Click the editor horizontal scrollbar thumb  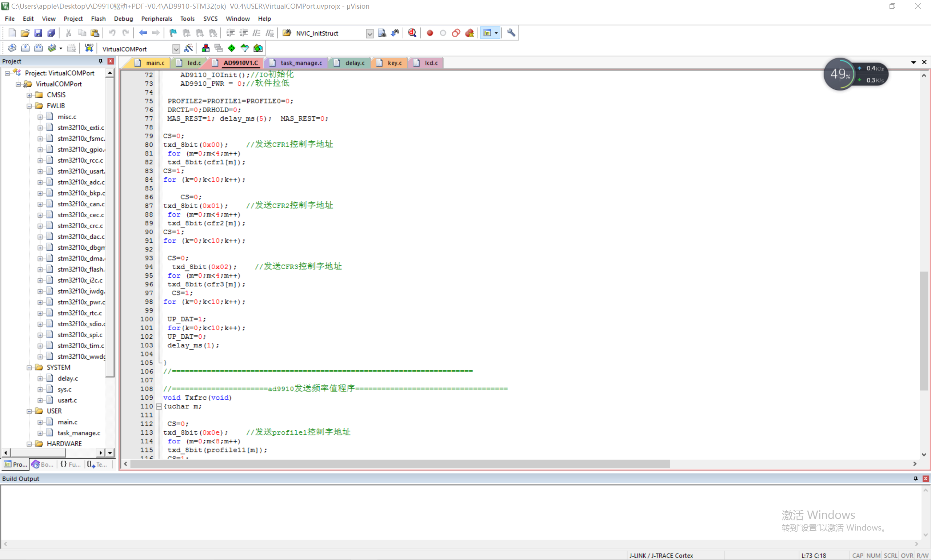pos(400,464)
